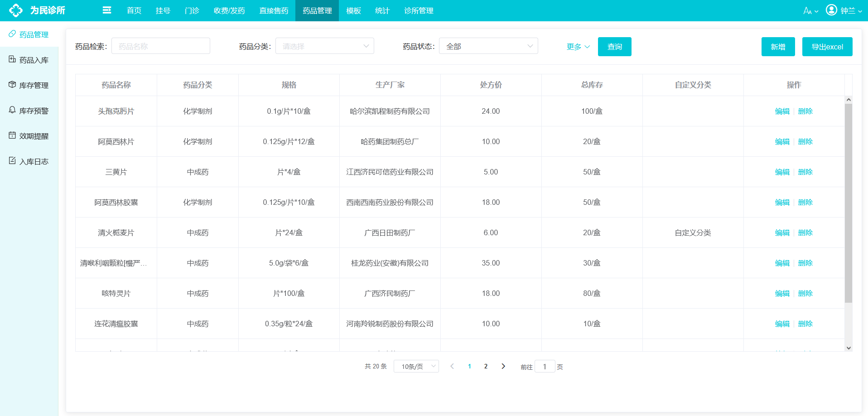Select page 1 in pagination
This screenshot has height=416, width=868.
(x=469, y=366)
